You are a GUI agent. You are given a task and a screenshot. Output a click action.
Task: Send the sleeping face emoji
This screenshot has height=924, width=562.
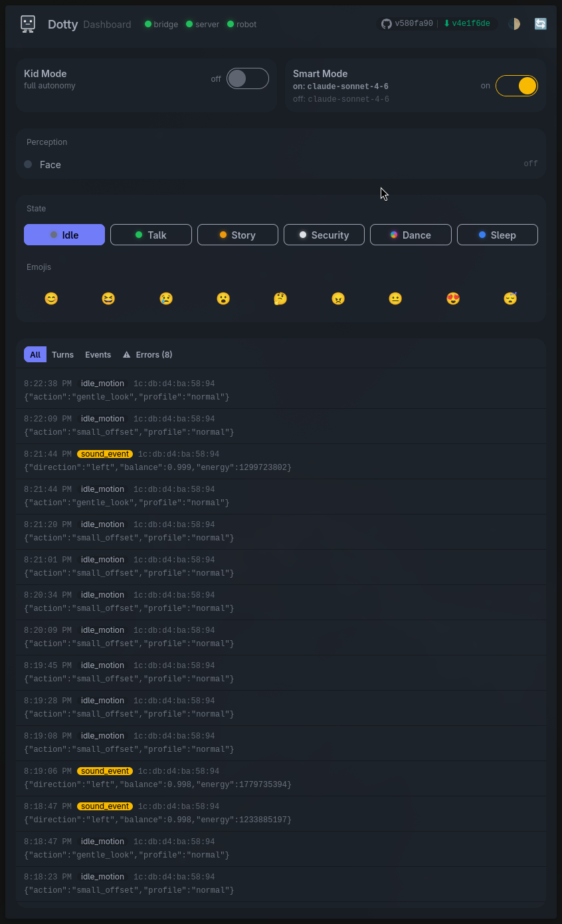click(x=510, y=298)
